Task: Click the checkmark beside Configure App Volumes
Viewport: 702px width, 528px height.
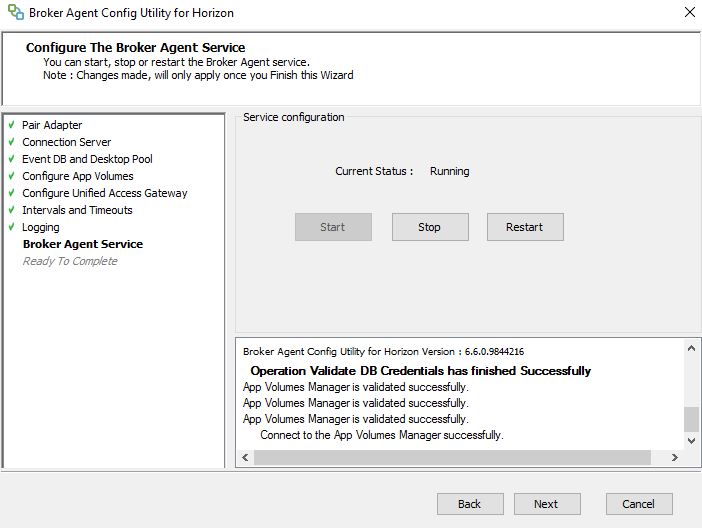Action: point(12,176)
